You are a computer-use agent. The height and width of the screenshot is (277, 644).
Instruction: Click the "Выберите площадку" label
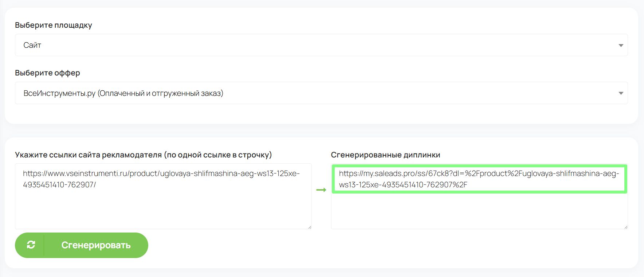click(x=54, y=25)
